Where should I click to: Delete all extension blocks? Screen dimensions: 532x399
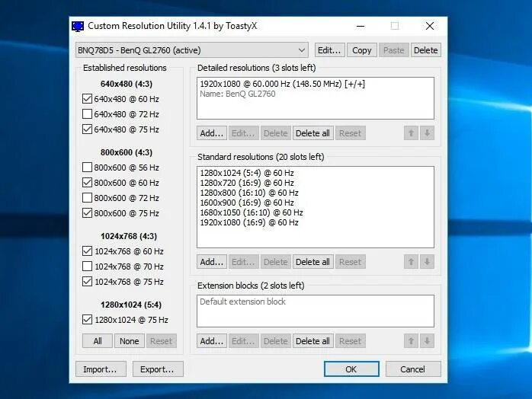pos(312,341)
